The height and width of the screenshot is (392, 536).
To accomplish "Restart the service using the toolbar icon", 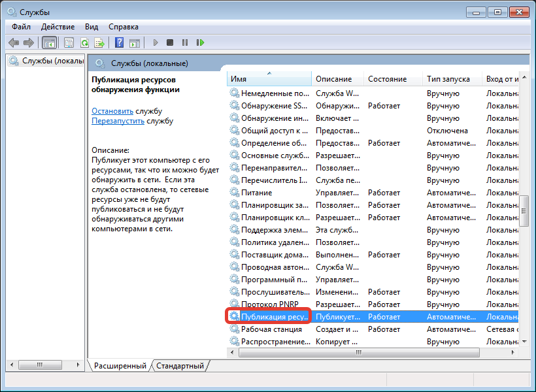I will point(200,42).
